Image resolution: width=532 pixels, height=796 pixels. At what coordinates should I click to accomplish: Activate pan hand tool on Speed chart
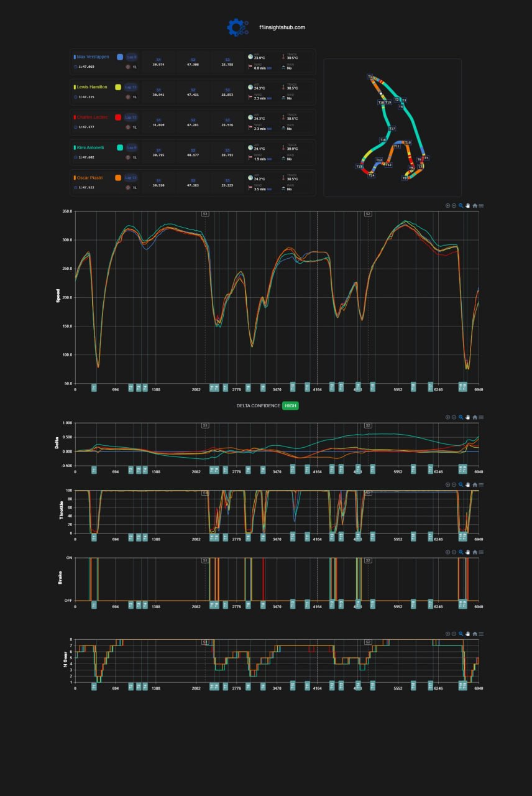467,206
